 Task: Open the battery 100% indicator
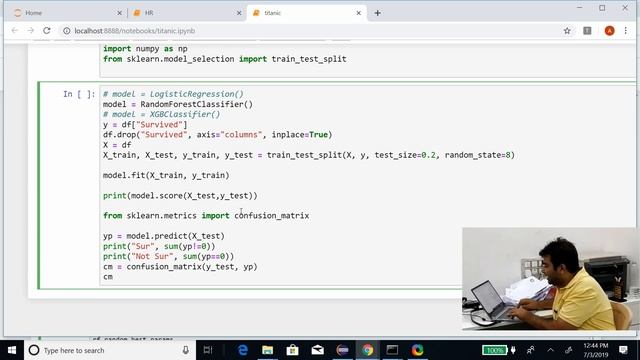[495, 350]
